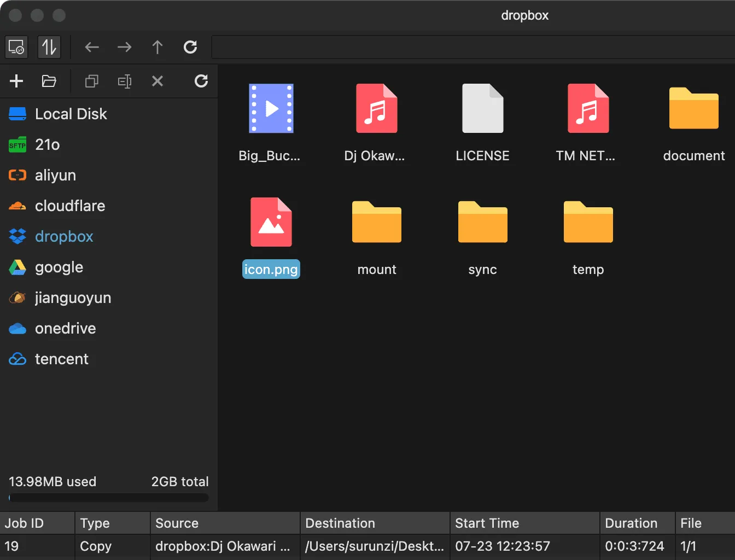Reload the storage list in sidebar

click(201, 81)
